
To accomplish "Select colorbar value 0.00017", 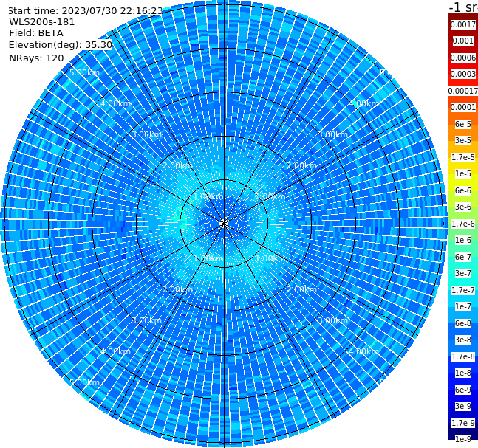I will [463, 91].
